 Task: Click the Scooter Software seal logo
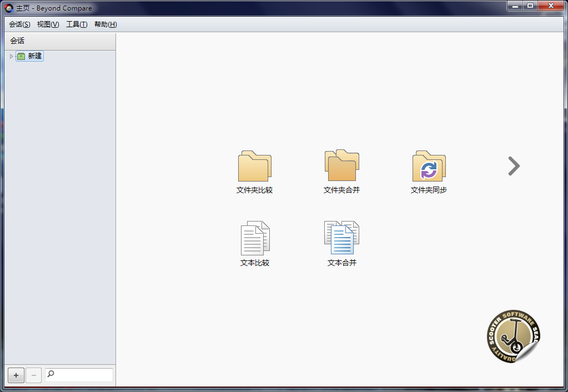tap(513, 336)
